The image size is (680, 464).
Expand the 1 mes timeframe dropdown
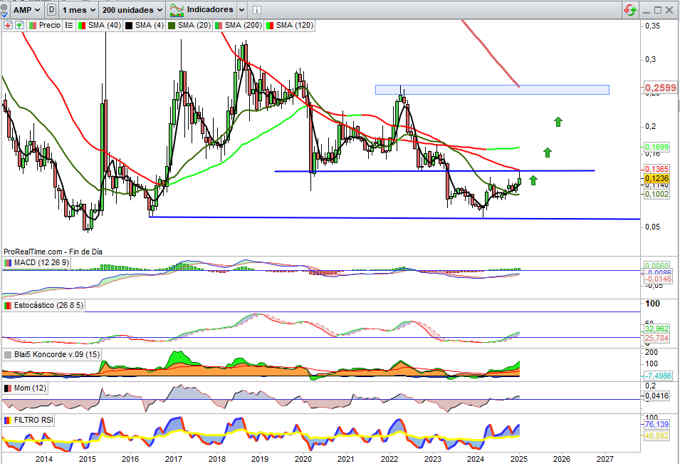[79, 9]
